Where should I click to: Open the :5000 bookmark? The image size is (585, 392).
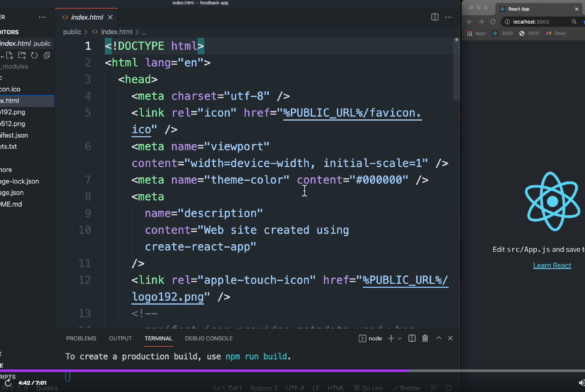tap(530, 34)
